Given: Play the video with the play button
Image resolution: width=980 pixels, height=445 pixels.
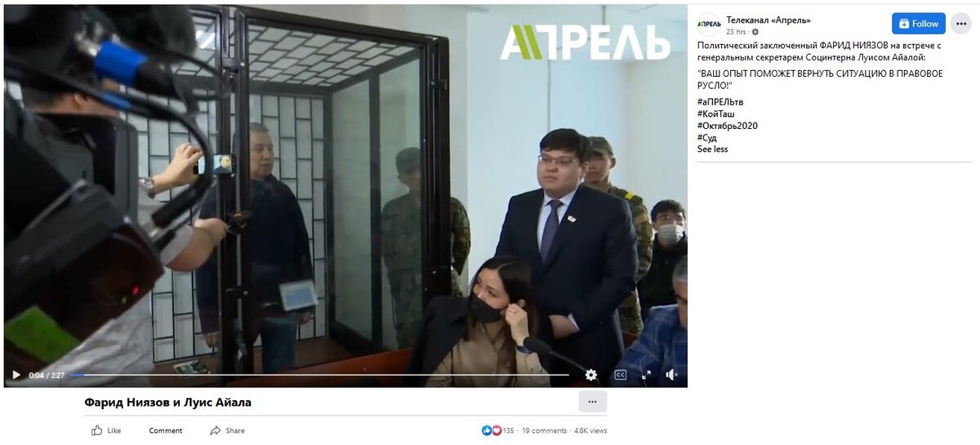Looking at the screenshot, I should pos(16,375).
